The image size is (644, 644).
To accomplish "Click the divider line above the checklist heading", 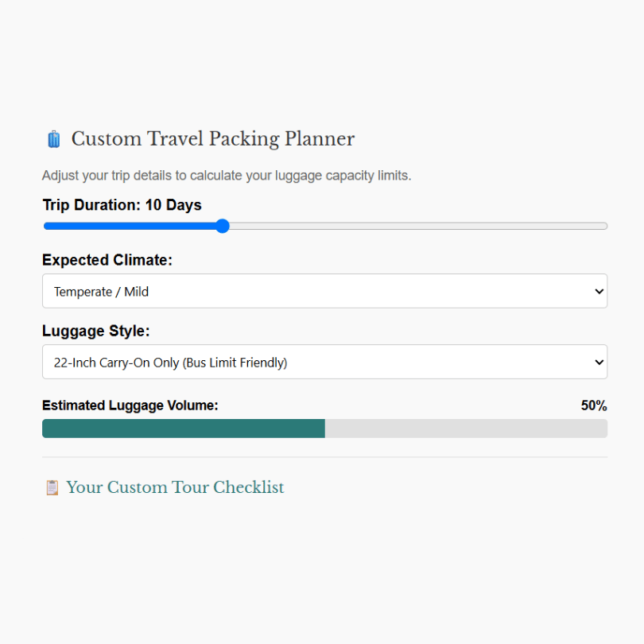I will tap(324, 456).
